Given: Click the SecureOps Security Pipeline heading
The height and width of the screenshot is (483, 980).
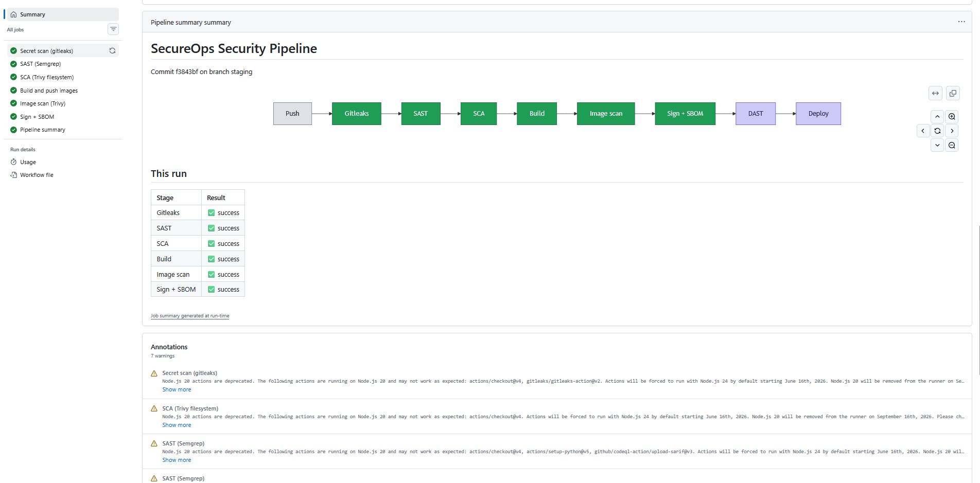Looking at the screenshot, I should [234, 48].
